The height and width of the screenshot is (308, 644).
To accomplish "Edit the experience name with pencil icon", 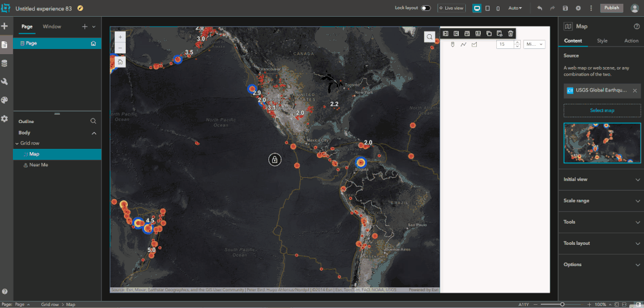I will click(x=79, y=8).
